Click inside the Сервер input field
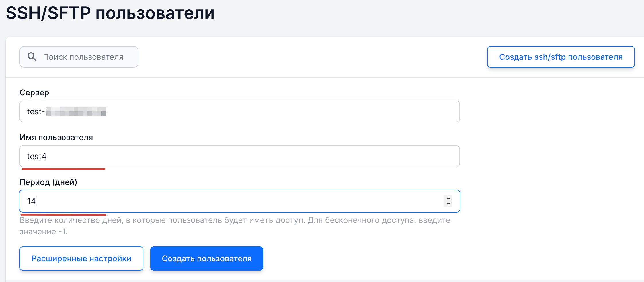 pyautogui.click(x=240, y=111)
